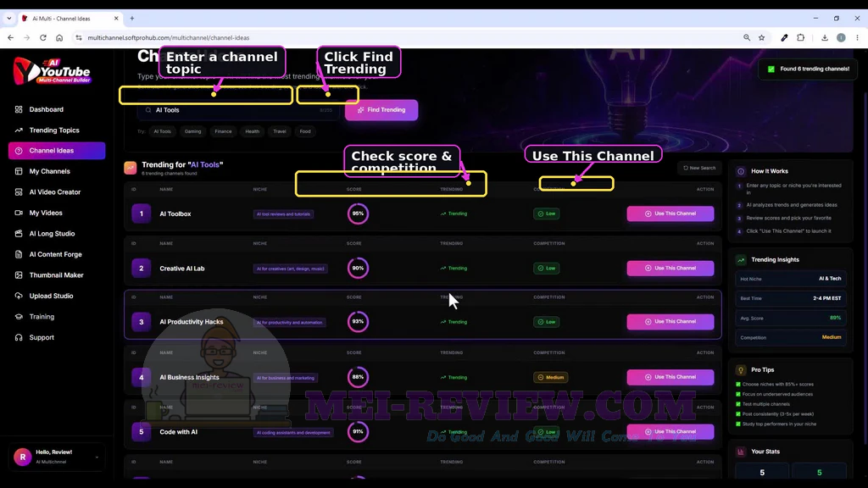868x488 pixels.
Task: Click the Your Stats icon
Action: (x=741, y=452)
